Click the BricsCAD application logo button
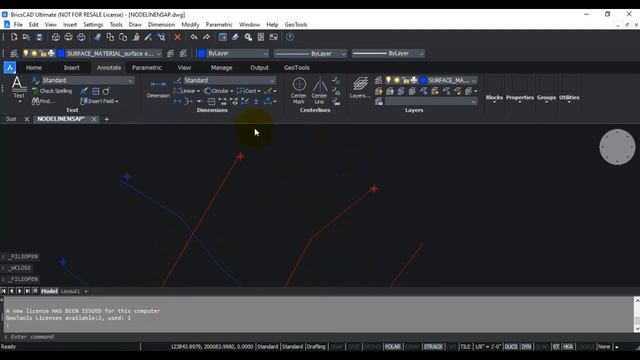 click(x=9, y=67)
